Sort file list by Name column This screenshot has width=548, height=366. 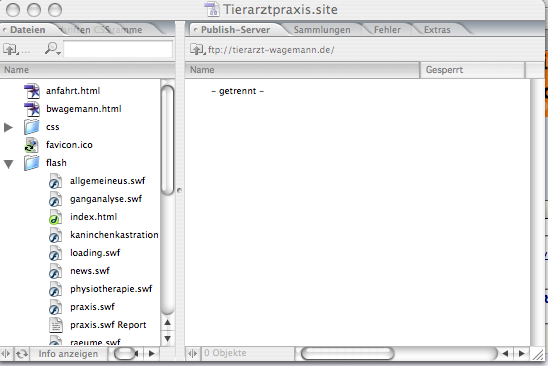pos(87,70)
